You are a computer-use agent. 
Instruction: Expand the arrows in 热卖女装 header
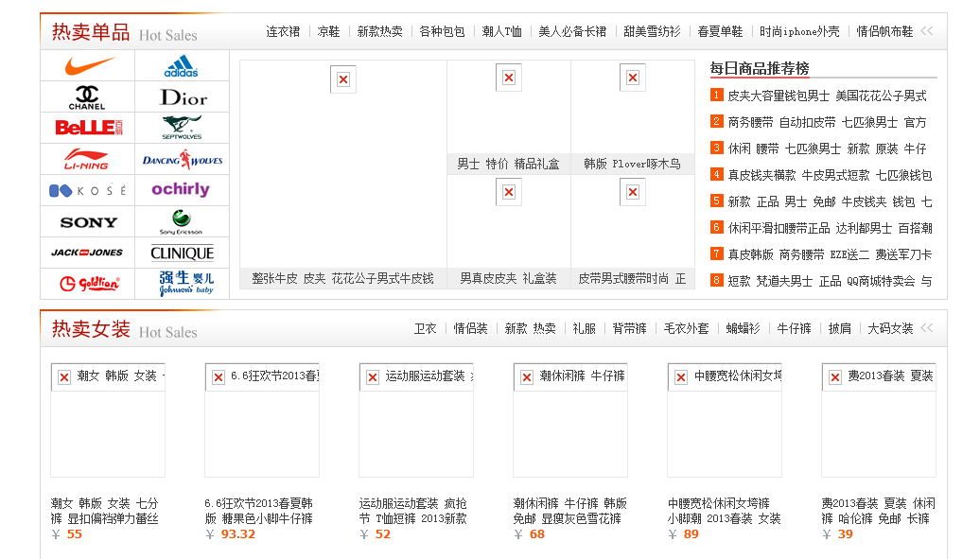click(926, 328)
